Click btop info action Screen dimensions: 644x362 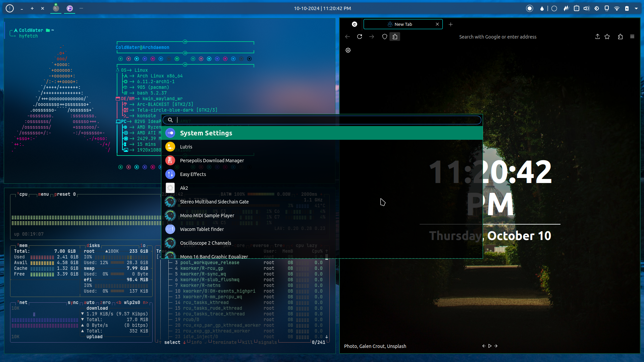click(x=197, y=343)
